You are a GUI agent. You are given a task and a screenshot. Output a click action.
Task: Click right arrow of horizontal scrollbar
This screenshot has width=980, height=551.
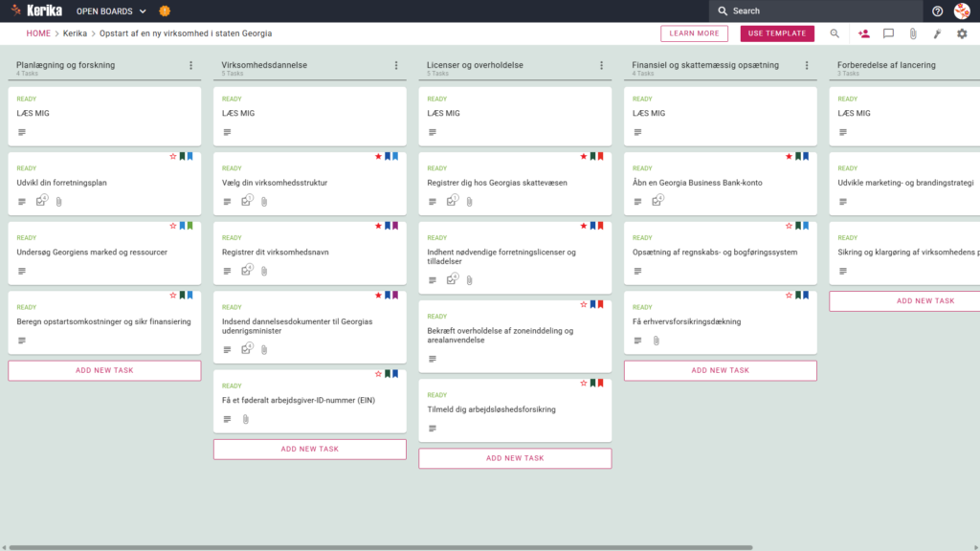coord(975,547)
